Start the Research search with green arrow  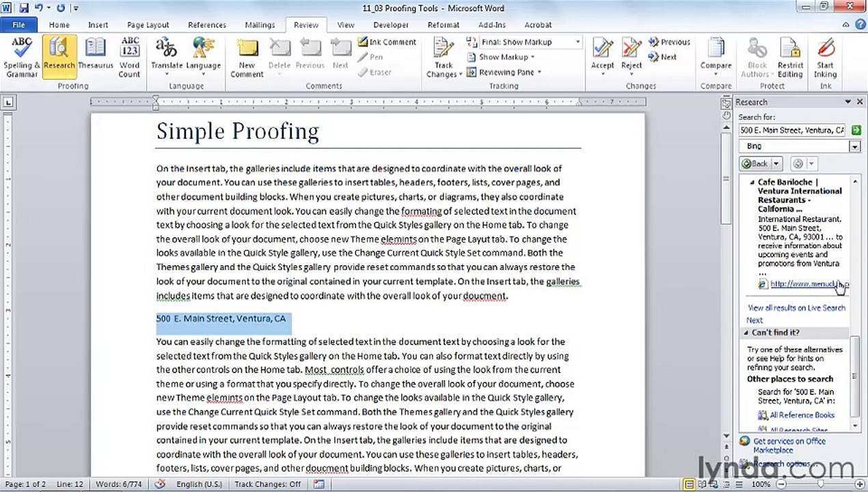click(x=856, y=130)
